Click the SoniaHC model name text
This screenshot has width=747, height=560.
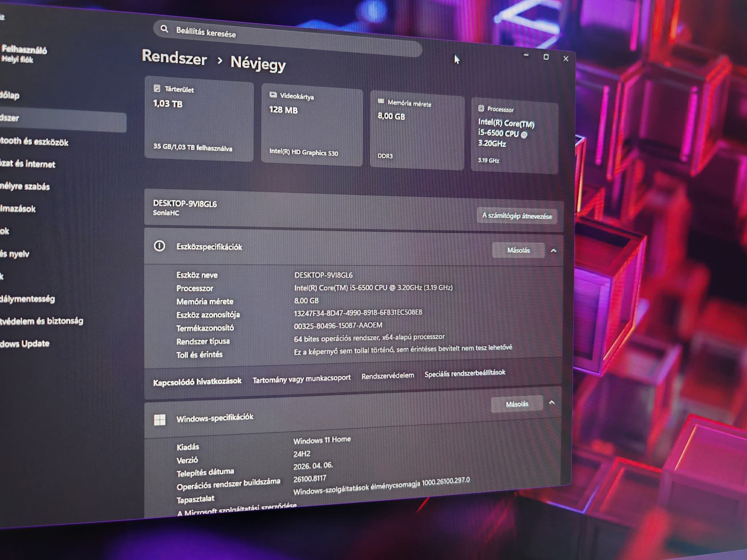(x=166, y=213)
